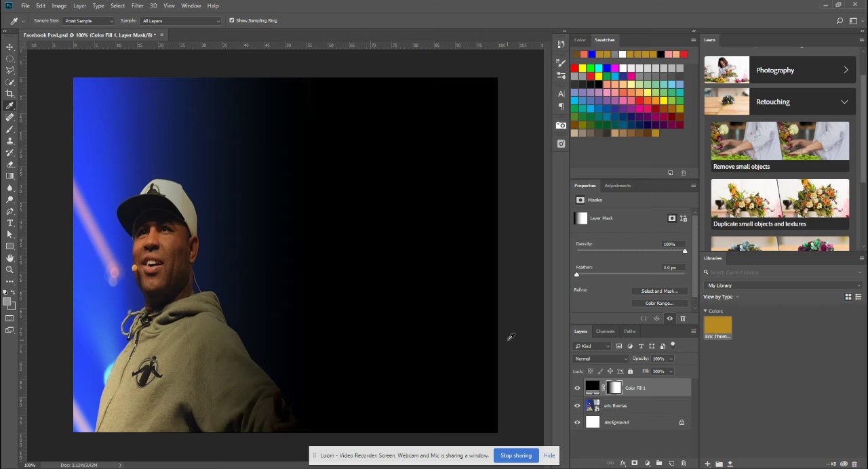The height and width of the screenshot is (469, 868).
Task: Click the Select and Mask button
Action: click(x=659, y=291)
